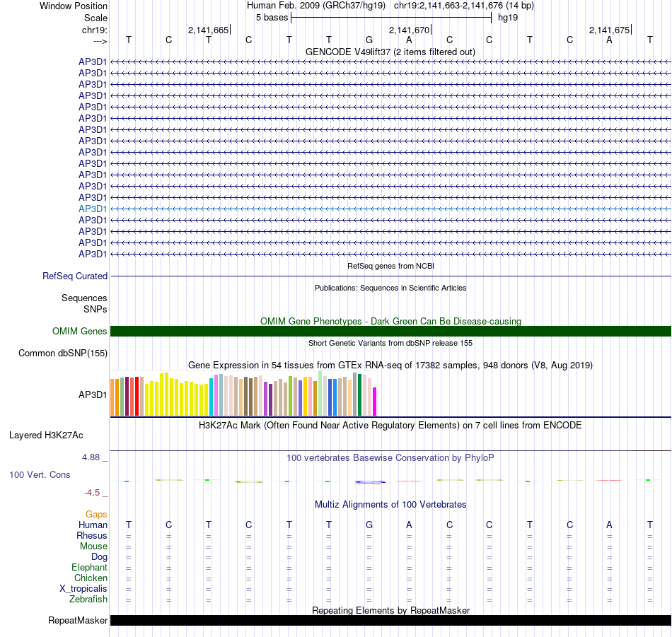
Task: Click the Chicken species label
Action: 91,578
